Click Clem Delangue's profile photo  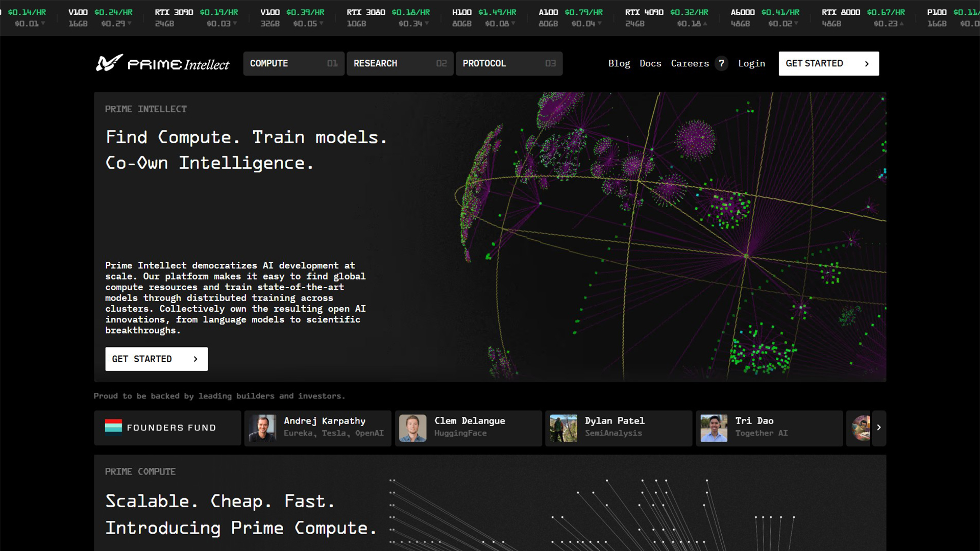click(414, 428)
